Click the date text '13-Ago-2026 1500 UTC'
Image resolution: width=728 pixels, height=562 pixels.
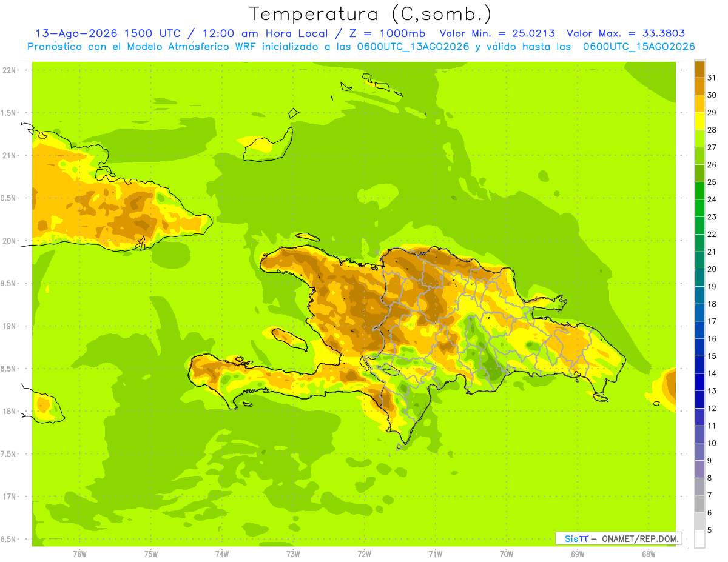[x=107, y=33]
